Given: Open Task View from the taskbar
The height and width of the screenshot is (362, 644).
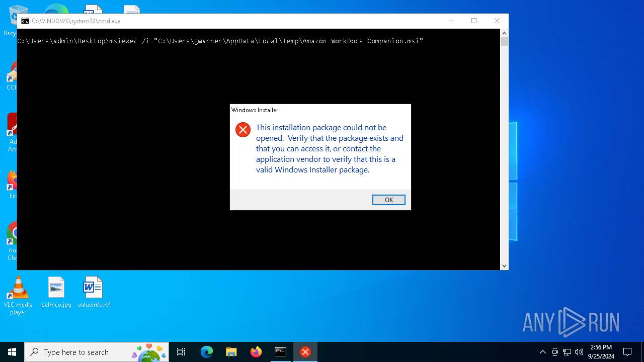Looking at the screenshot, I should 181,352.
